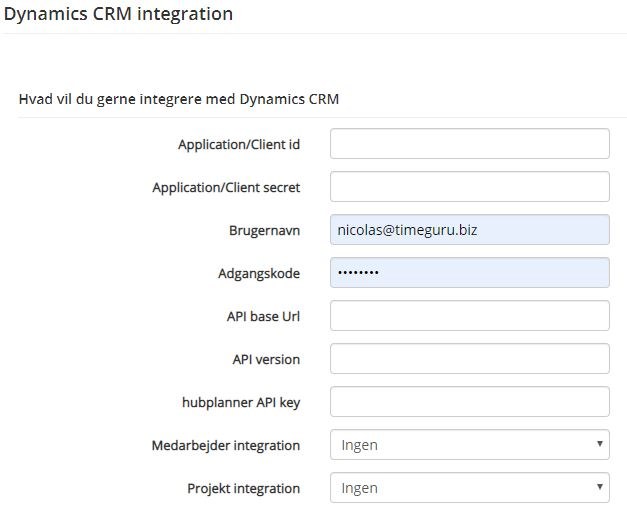
Task: Click the Application/Client secret label
Action: pos(226,188)
